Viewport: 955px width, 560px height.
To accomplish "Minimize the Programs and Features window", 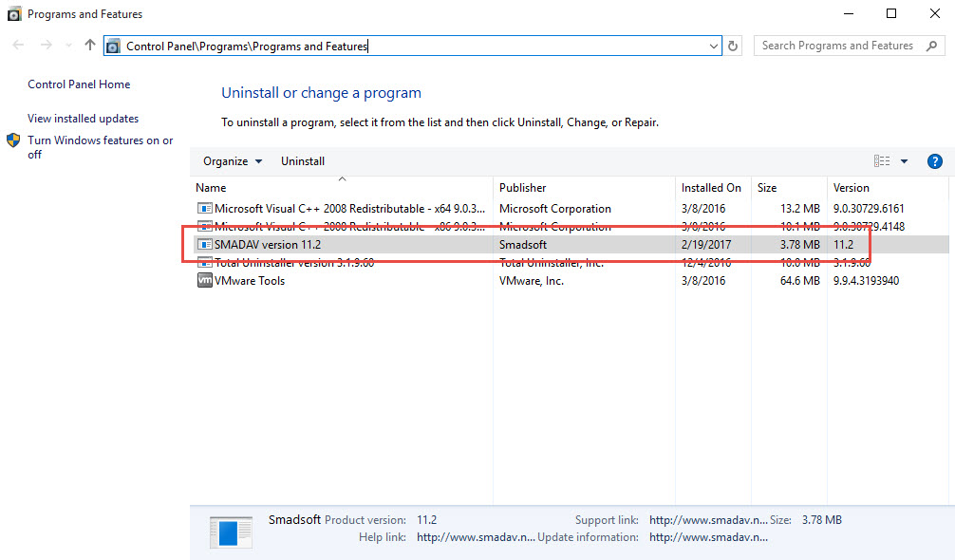I will tap(849, 13).
